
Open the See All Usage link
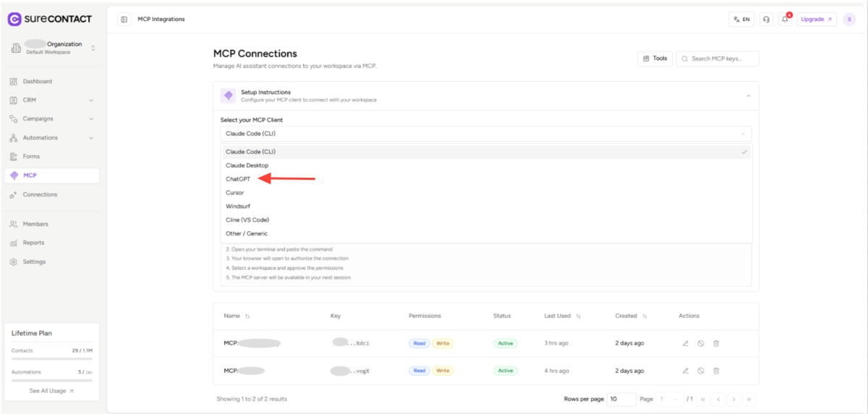coord(51,391)
